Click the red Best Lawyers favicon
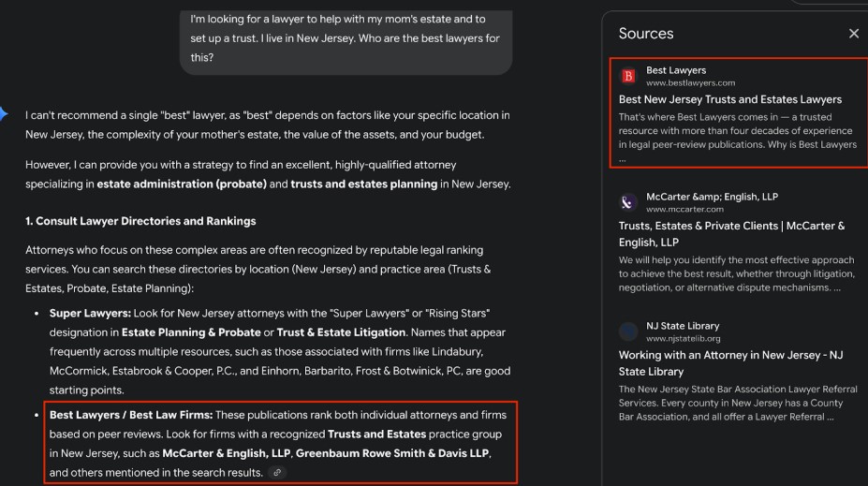Image resolution: width=868 pixels, height=486 pixels. pos(628,76)
